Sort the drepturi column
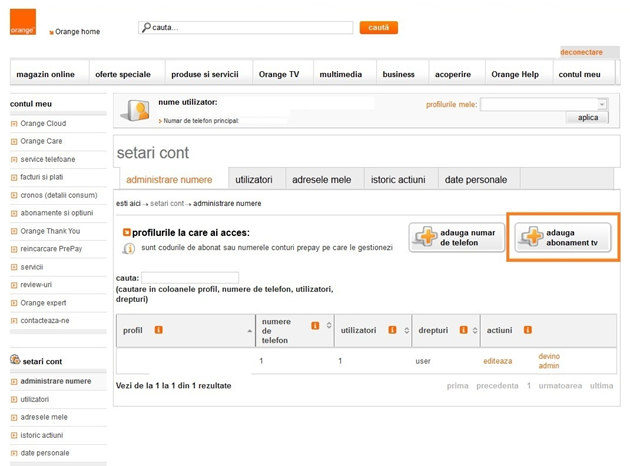Viewport: 630px width, 466px height. pyautogui.click(x=475, y=330)
